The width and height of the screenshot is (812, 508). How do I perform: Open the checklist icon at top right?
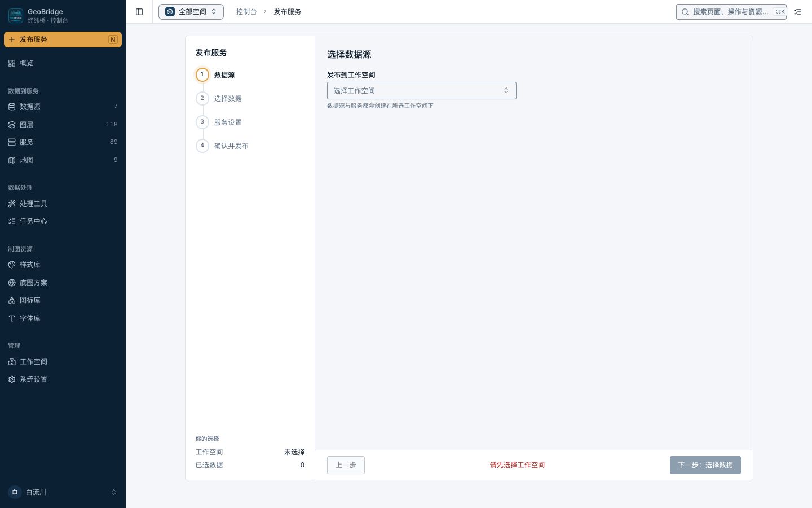click(x=797, y=12)
